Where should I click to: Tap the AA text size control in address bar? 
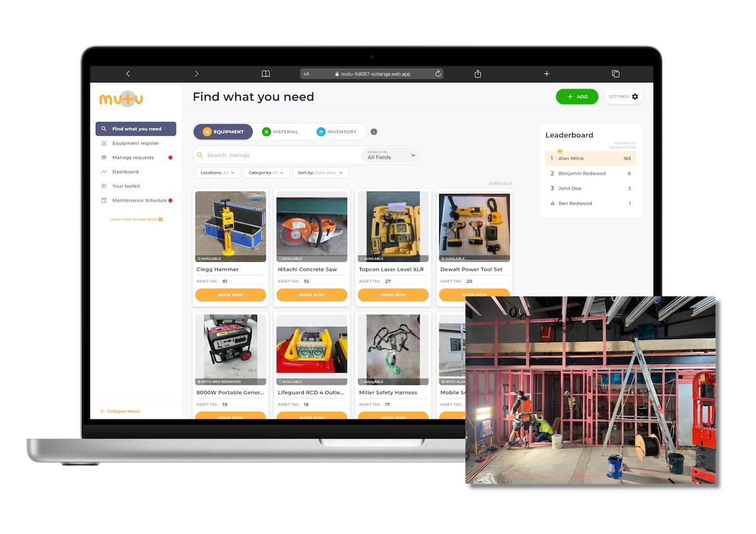[x=306, y=74]
